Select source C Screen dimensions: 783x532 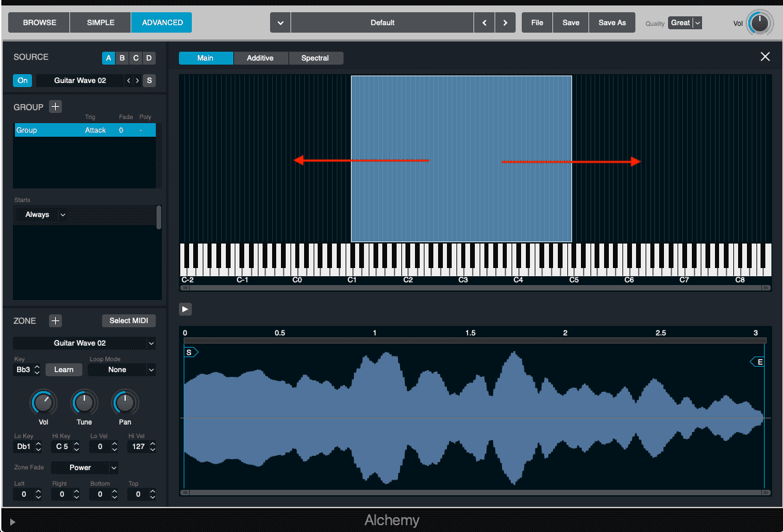tap(135, 58)
